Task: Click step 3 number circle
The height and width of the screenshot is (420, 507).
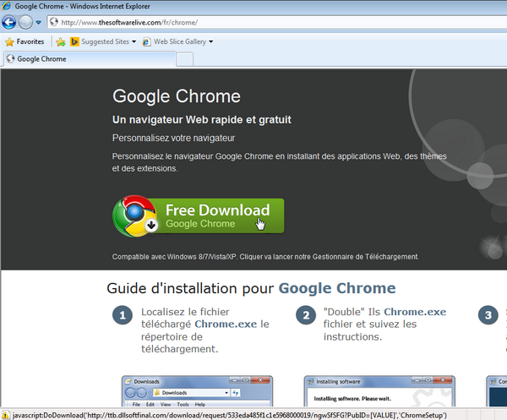Action: (488, 315)
